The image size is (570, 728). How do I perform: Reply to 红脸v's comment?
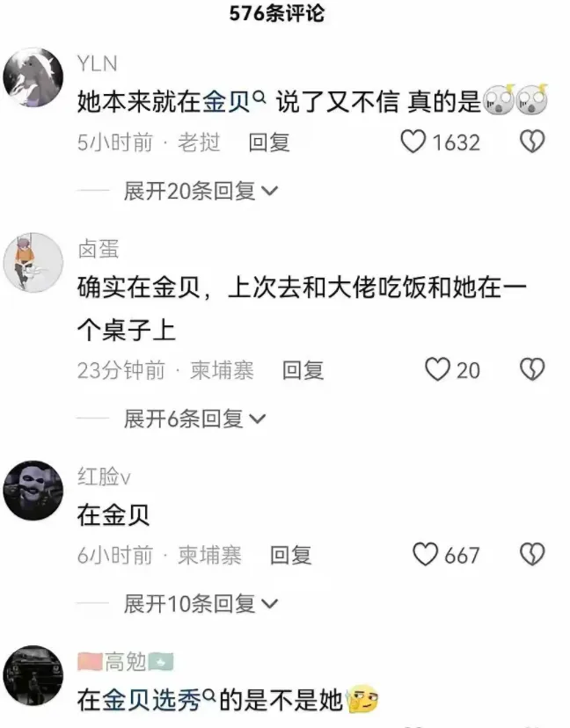pyautogui.click(x=291, y=555)
